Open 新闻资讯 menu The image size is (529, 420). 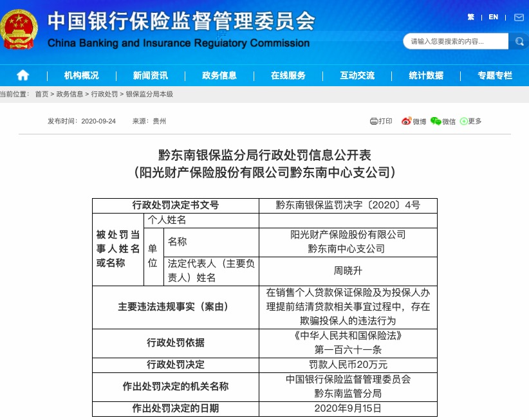coord(151,75)
